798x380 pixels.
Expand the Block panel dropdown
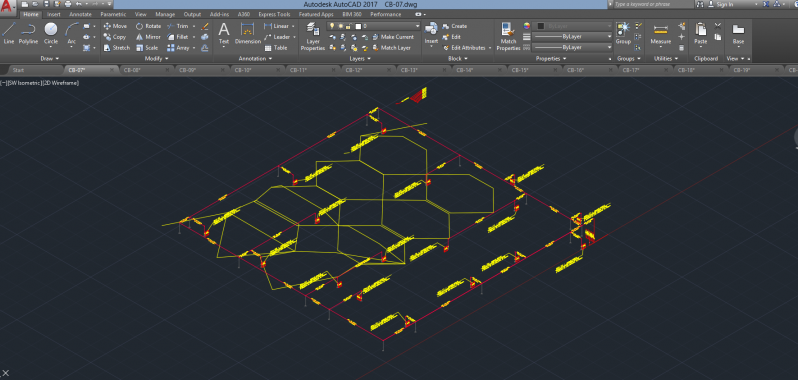tap(458, 59)
